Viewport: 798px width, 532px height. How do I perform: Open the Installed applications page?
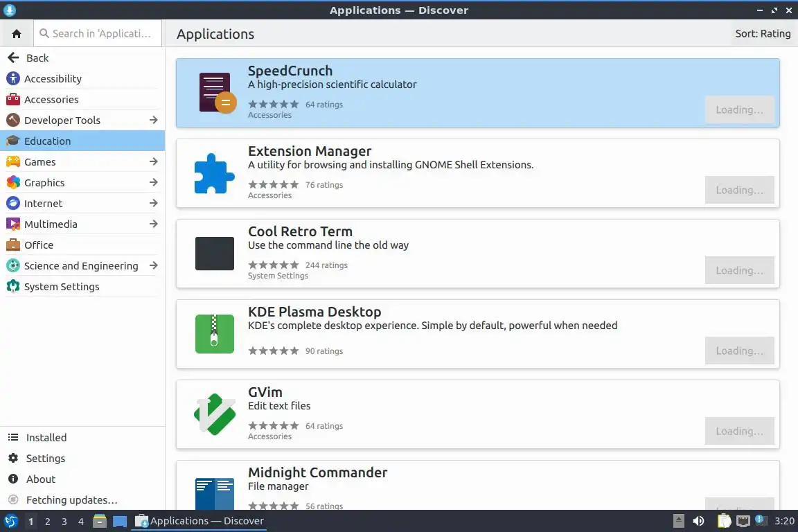pyautogui.click(x=82, y=437)
